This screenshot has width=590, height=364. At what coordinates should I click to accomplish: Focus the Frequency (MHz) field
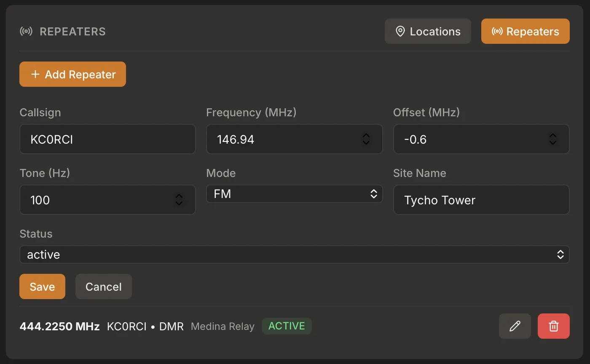click(x=294, y=139)
